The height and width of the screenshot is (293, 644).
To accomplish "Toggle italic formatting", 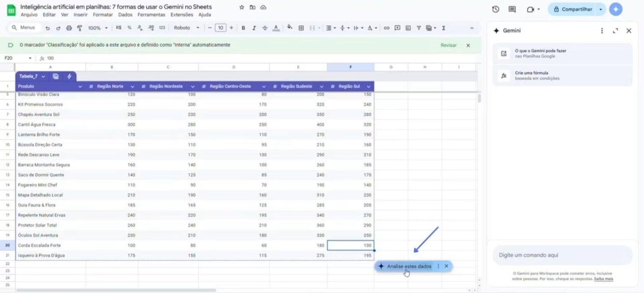I will click(x=254, y=28).
